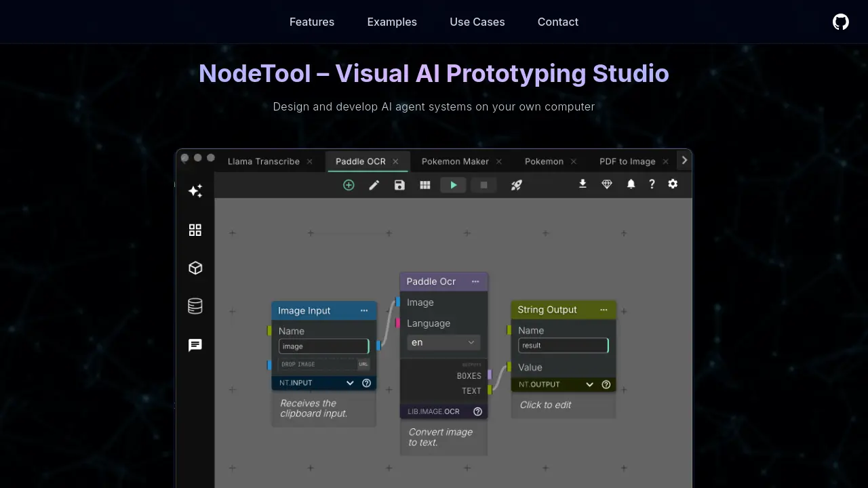Expand the NT.INPUT chevron dropdown
Viewport: 868px width, 488px height.
click(350, 383)
